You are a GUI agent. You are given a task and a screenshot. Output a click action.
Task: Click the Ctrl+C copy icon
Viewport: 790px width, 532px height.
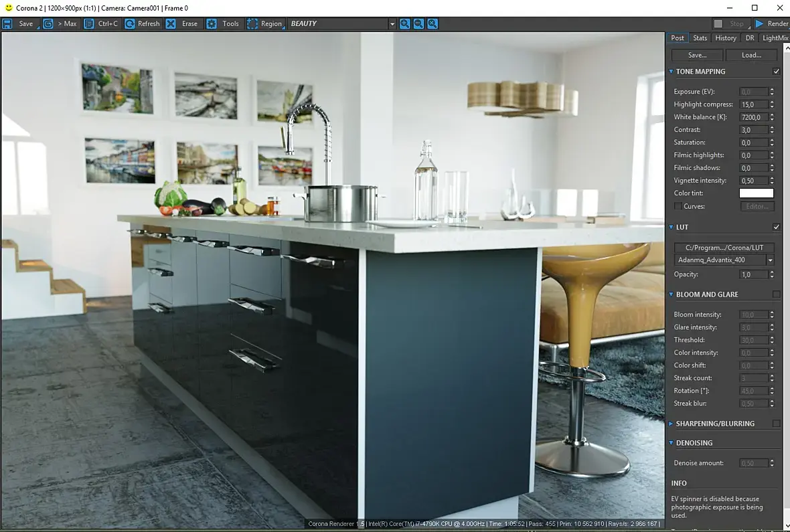(x=88, y=23)
